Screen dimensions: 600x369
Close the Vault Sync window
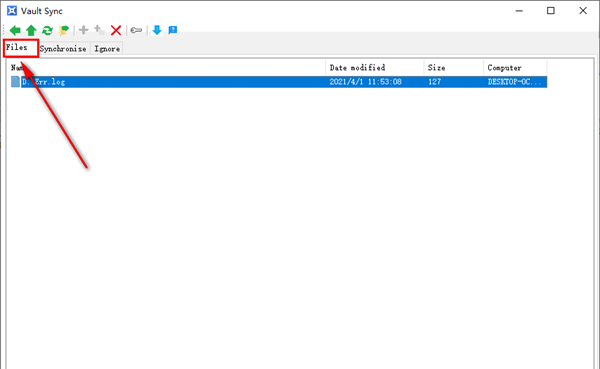coord(583,11)
